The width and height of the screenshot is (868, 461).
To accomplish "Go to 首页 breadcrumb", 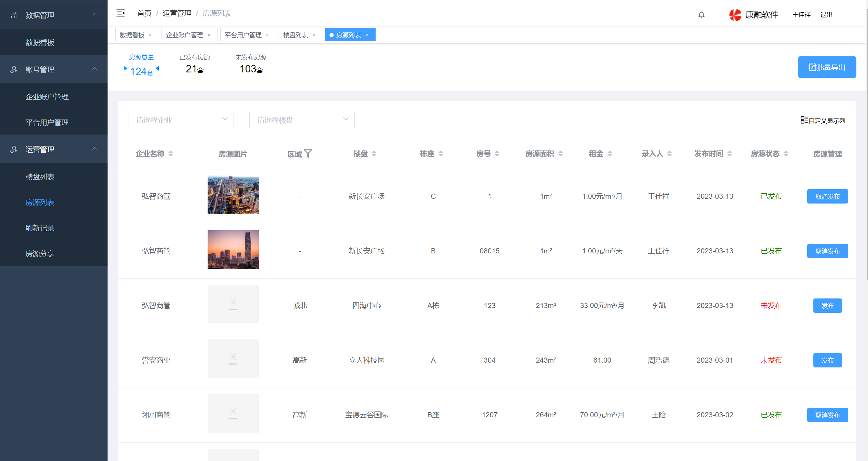I will click(x=144, y=13).
